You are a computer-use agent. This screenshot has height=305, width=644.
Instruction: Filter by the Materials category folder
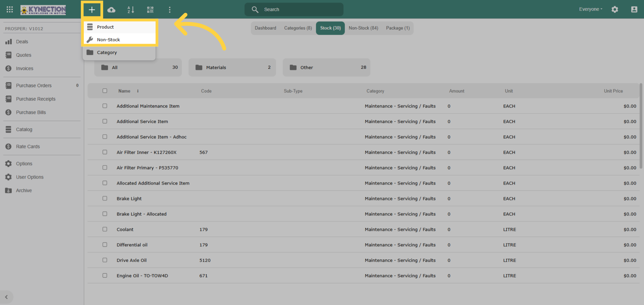(232, 67)
